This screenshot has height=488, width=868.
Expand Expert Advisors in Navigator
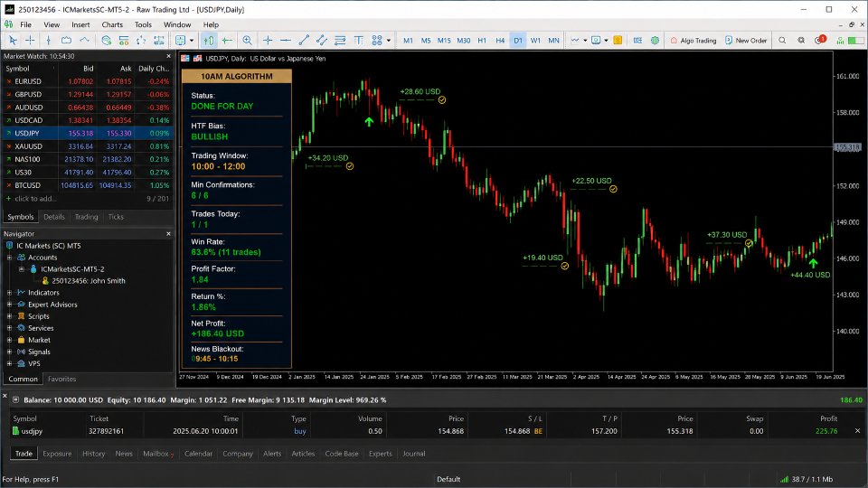(x=9, y=305)
